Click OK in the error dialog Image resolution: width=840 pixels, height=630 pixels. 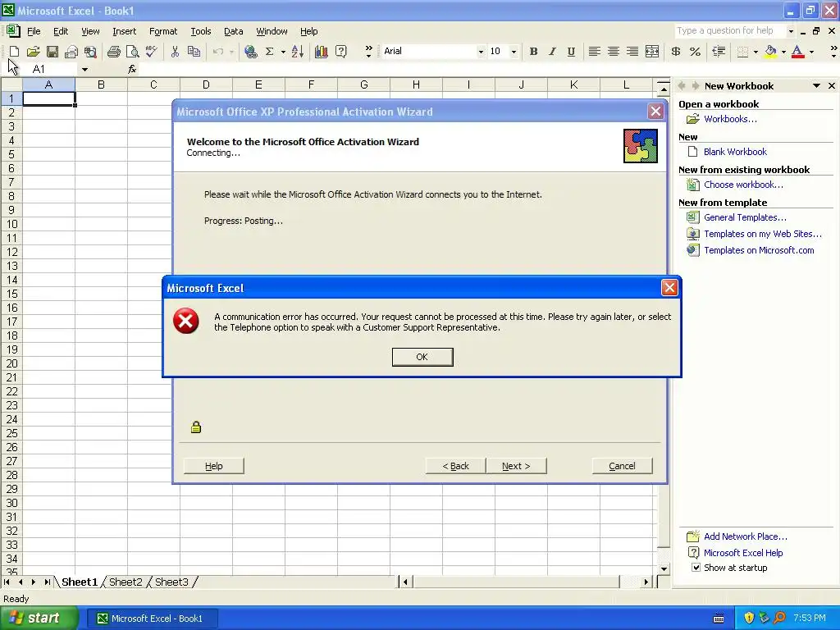click(x=422, y=357)
